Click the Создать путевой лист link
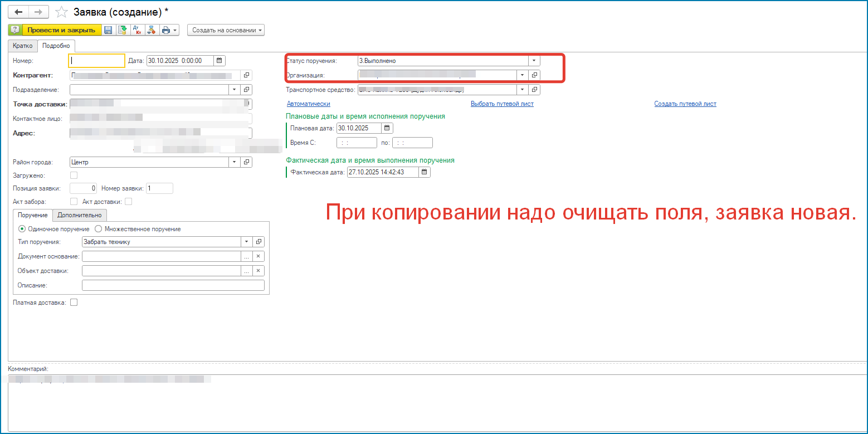This screenshot has width=868, height=434. coord(685,104)
